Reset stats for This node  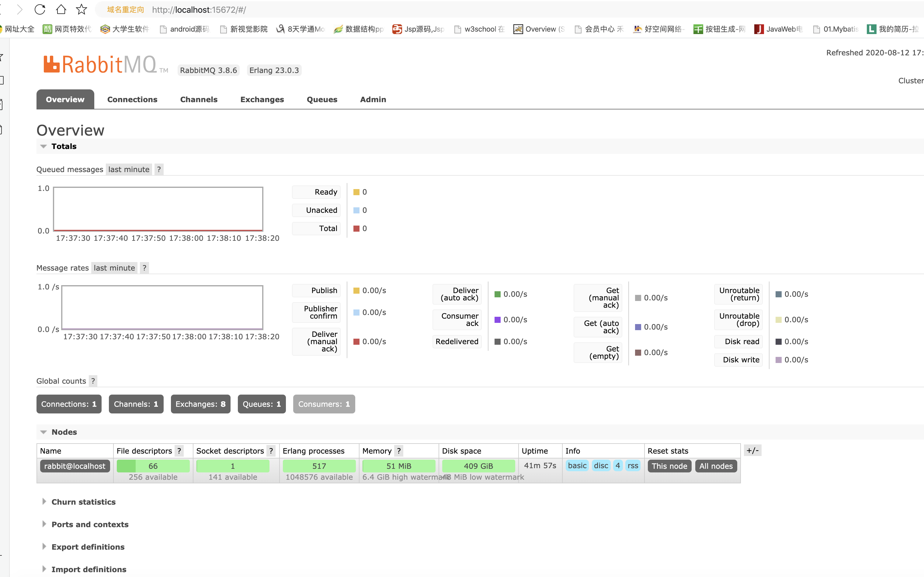[x=669, y=466]
